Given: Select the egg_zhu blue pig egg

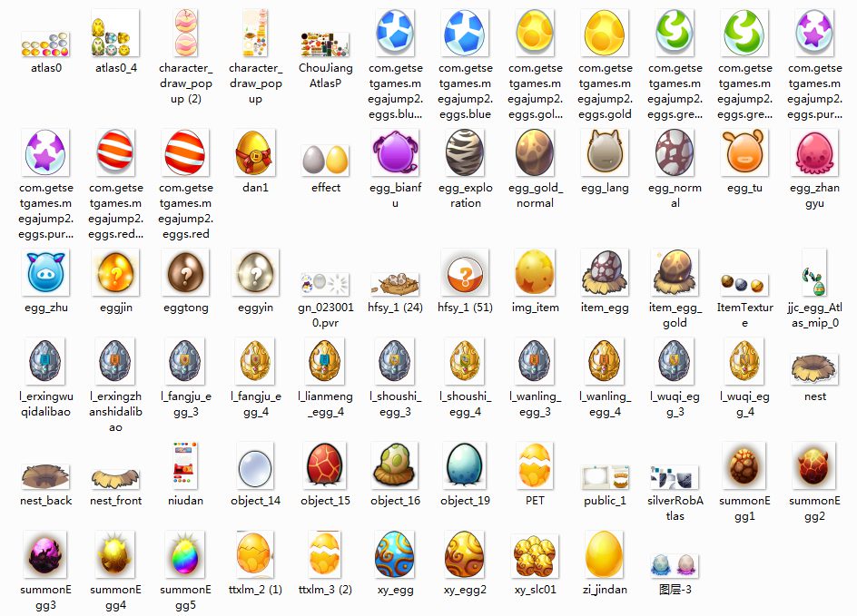Looking at the screenshot, I should click(x=45, y=272).
